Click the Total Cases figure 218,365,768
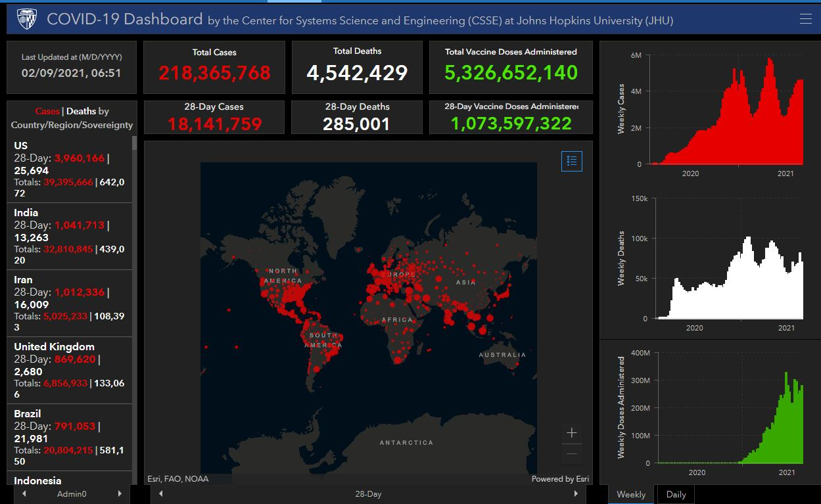 click(x=214, y=72)
